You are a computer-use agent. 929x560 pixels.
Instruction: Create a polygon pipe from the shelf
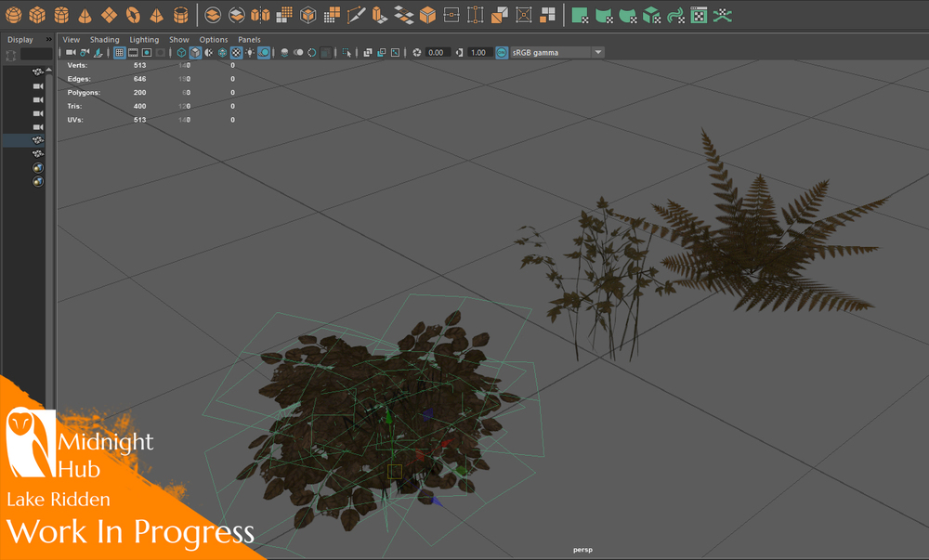pyautogui.click(x=180, y=15)
